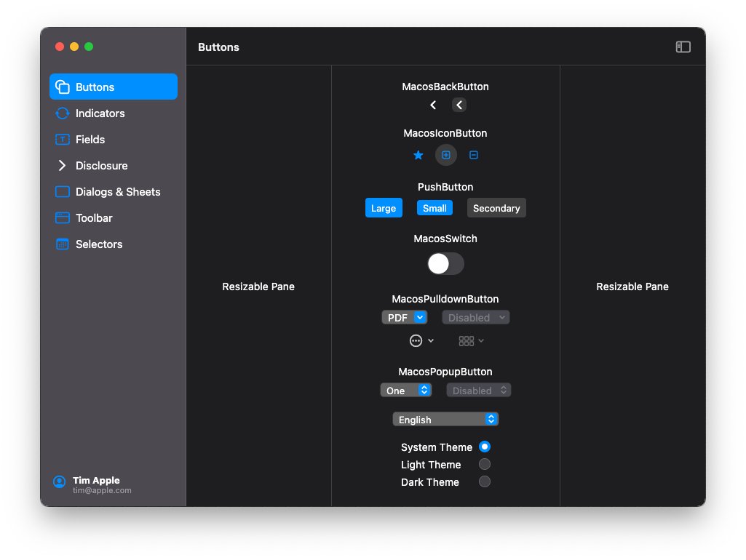Screen dimensions: 746x560
Task: Open the English language popup
Action: 445,419
